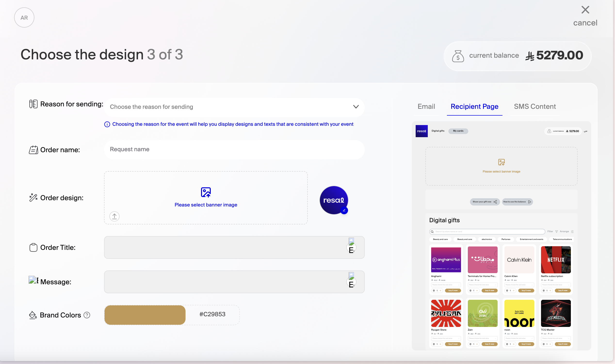
Task: Switch language with the AR button
Action: pos(24,18)
